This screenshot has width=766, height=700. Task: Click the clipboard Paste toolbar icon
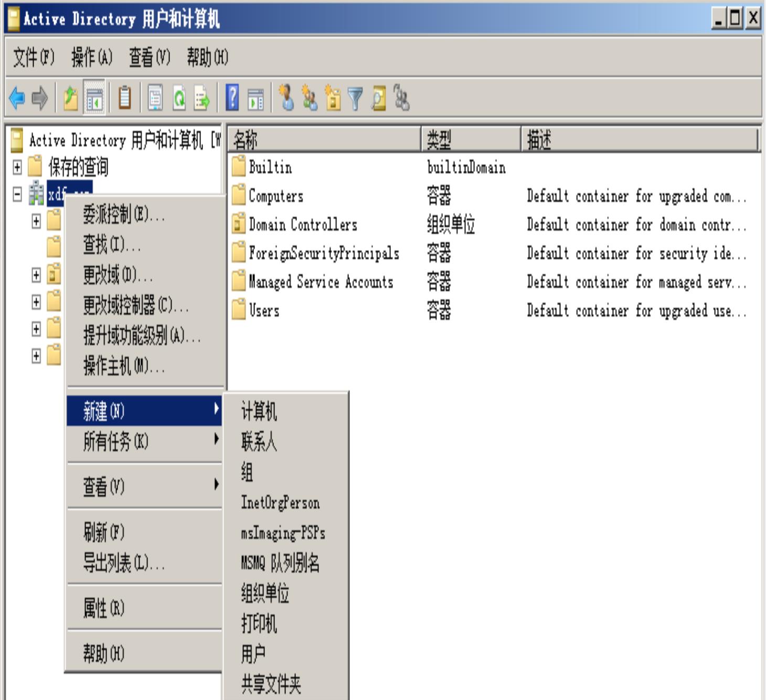tap(124, 98)
